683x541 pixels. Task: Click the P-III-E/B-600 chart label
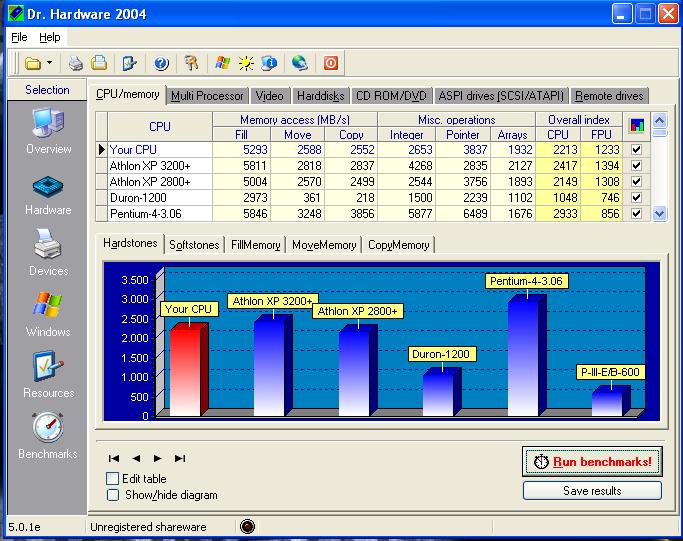point(610,372)
